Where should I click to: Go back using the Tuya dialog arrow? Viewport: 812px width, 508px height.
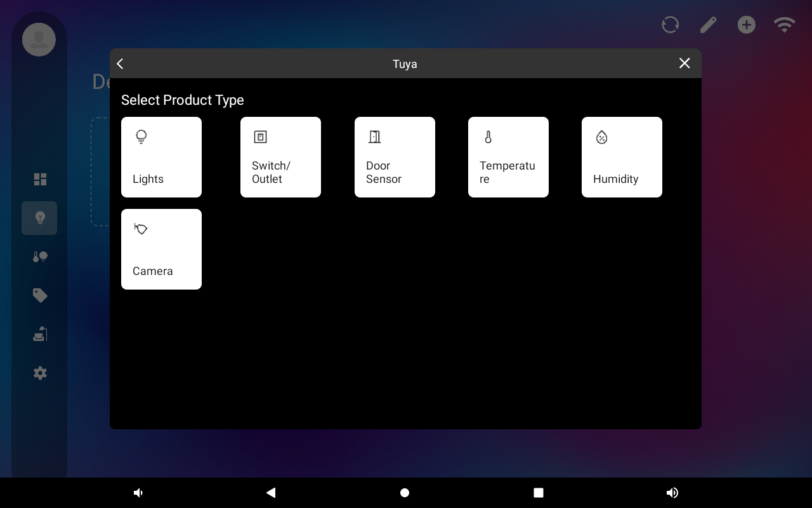[x=121, y=63]
